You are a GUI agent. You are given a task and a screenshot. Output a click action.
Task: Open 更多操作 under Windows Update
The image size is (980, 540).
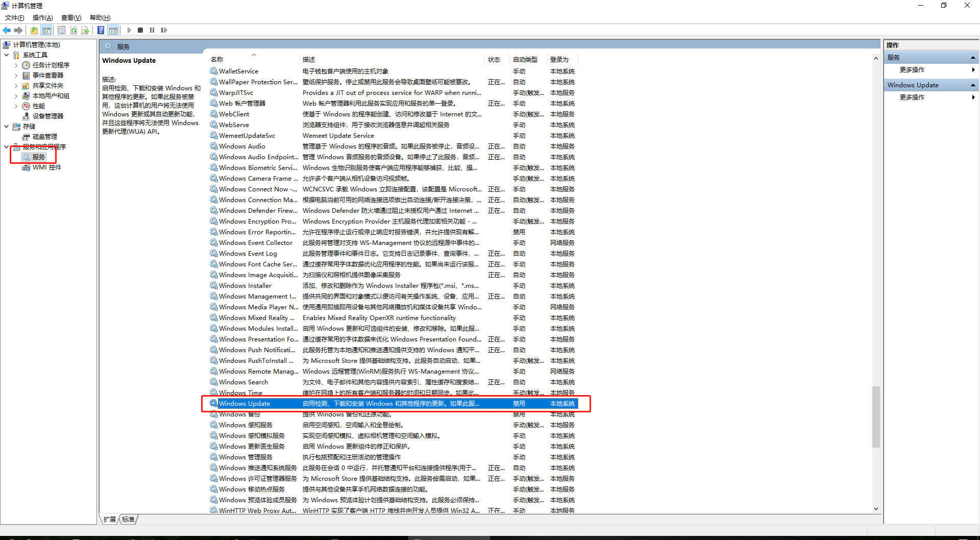(x=912, y=97)
